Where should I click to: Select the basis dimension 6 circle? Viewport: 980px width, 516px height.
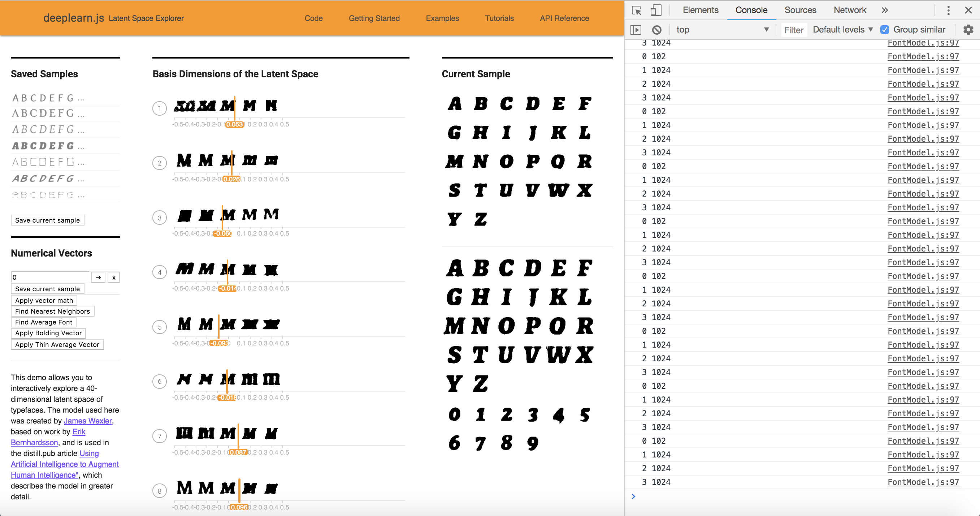pyautogui.click(x=159, y=382)
